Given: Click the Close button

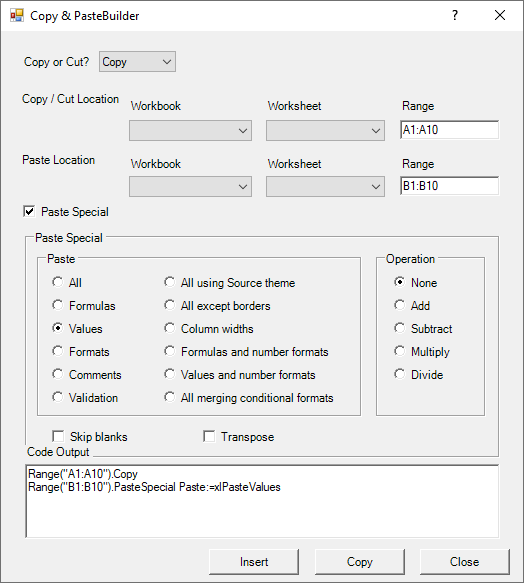Looking at the screenshot, I should click(x=464, y=562).
